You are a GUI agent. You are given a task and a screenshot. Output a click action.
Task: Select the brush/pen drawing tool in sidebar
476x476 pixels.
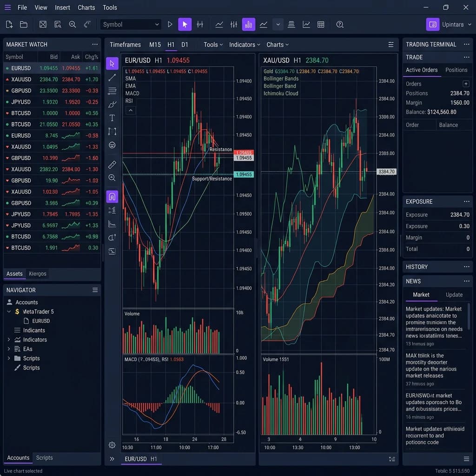[112, 105]
